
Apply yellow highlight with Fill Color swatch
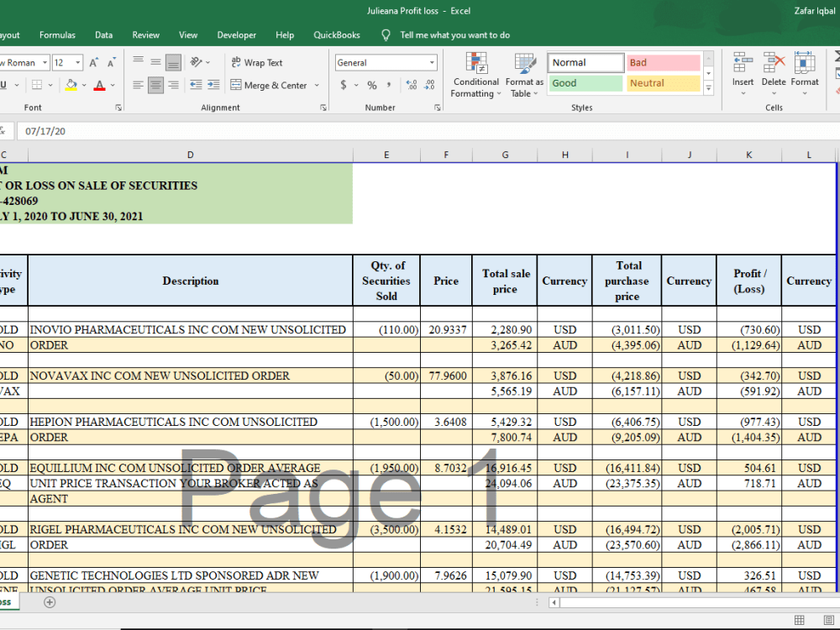point(71,85)
